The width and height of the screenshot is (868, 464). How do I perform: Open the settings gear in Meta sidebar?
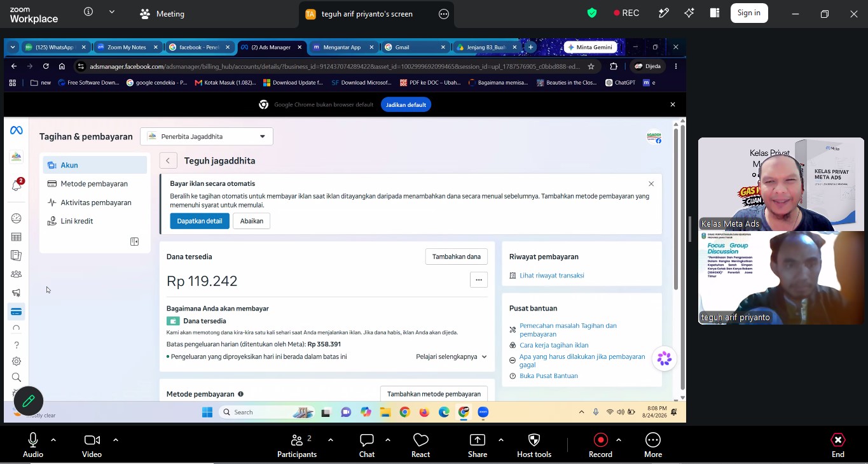click(17, 361)
